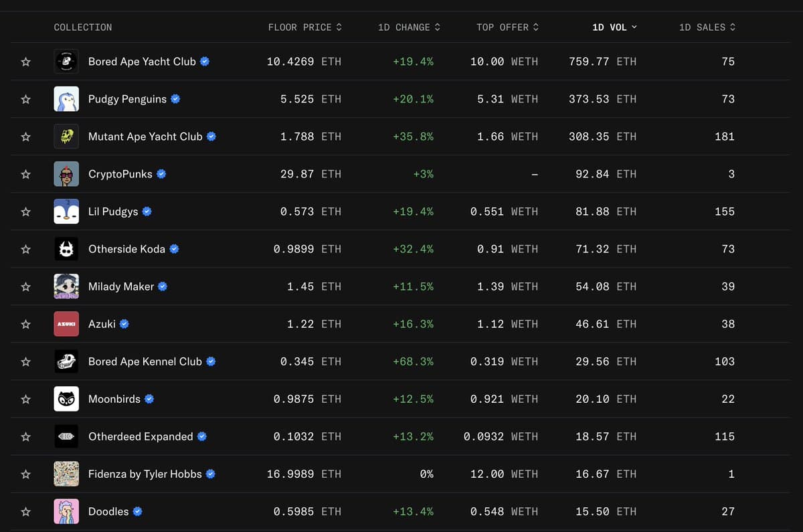Star Fidenza by Tyler Hobbs
The width and height of the screenshot is (803, 532).
tap(25, 474)
